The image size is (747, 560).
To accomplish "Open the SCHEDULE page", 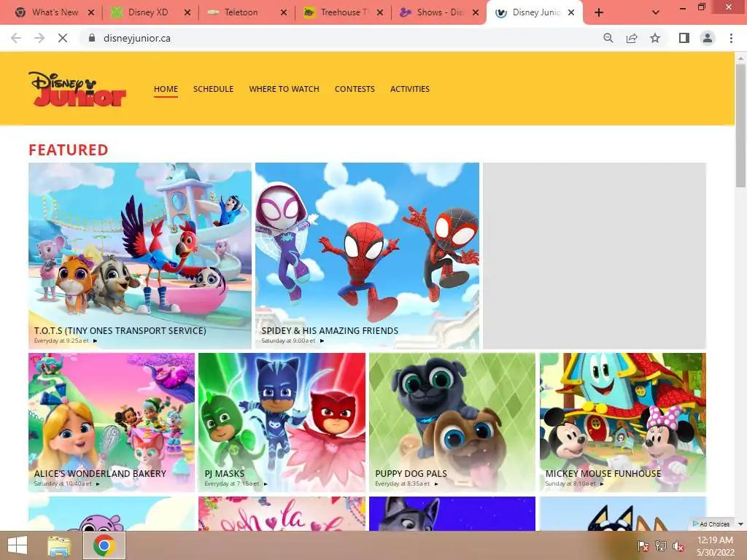I will [x=214, y=89].
